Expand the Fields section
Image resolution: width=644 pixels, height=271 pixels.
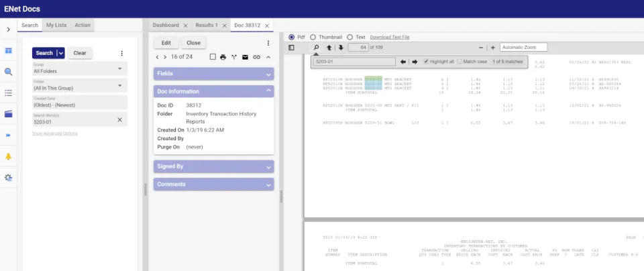tap(213, 74)
